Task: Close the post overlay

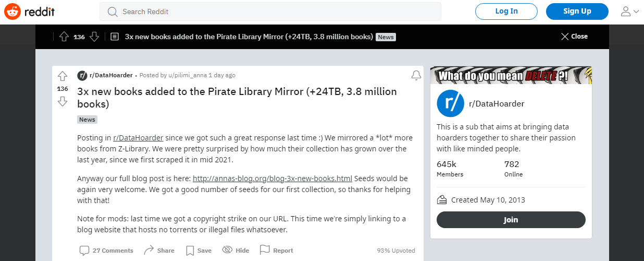Action: pos(574,37)
